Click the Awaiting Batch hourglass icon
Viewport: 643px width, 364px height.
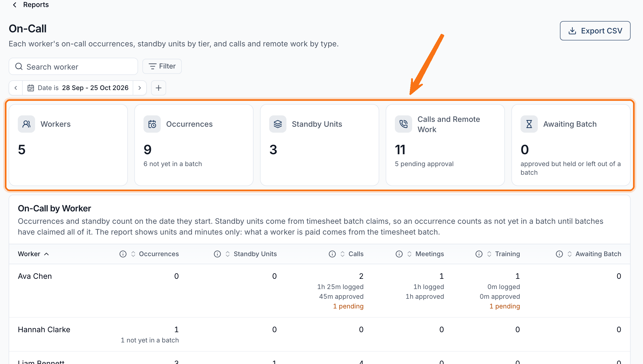(529, 124)
